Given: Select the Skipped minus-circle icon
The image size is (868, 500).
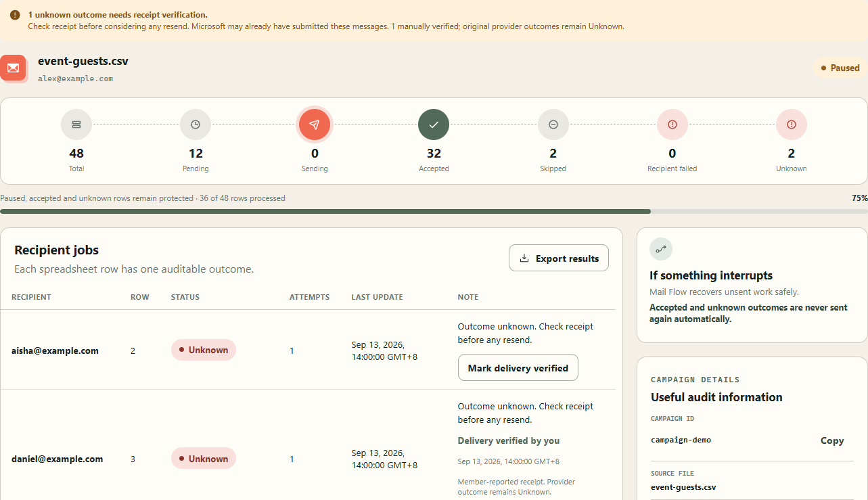Looking at the screenshot, I should [x=553, y=124].
